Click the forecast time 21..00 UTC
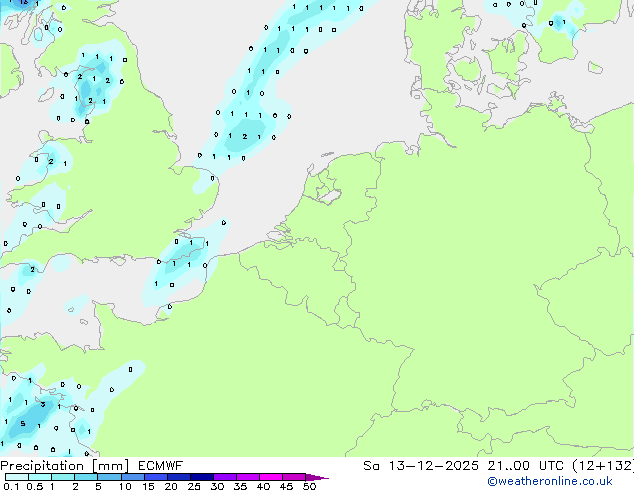The width and height of the screenshot is (634, 490). tap(525, 466)
